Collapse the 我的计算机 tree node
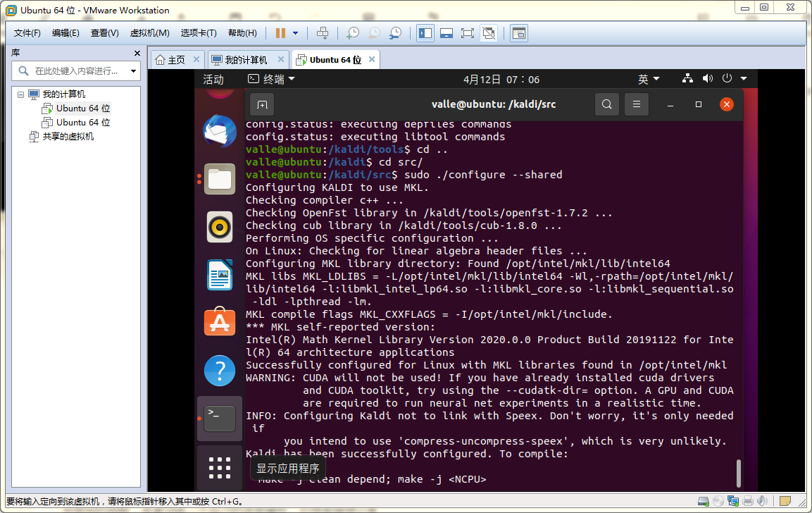The image size is (812, 513). [x=20, y=94]
